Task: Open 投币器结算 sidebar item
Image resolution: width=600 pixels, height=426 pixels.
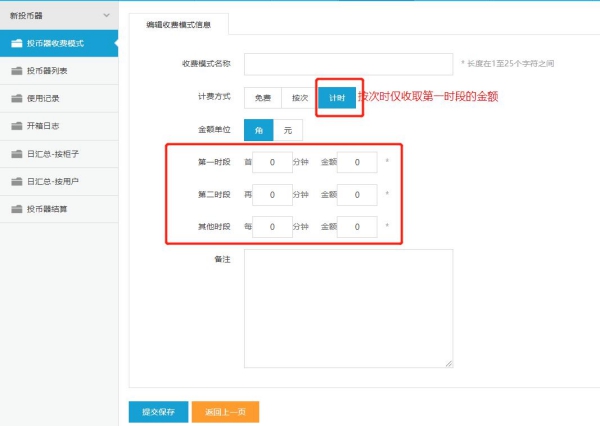Action: (59, 209)
